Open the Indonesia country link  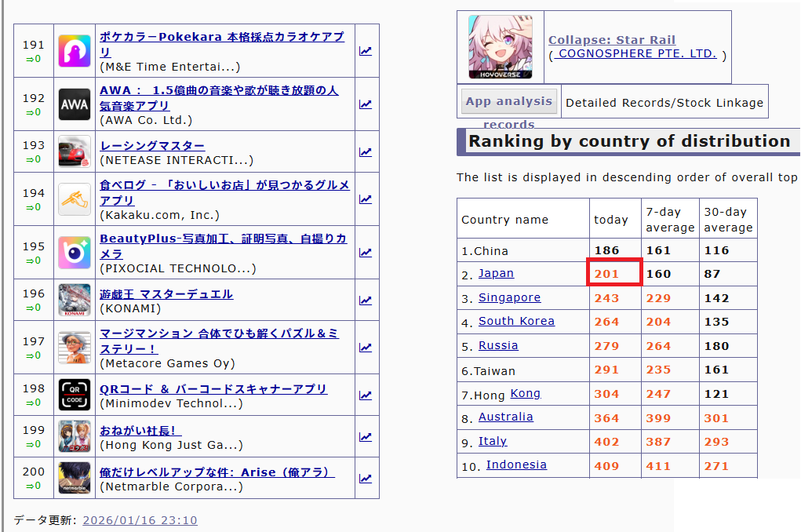(516, 465)
